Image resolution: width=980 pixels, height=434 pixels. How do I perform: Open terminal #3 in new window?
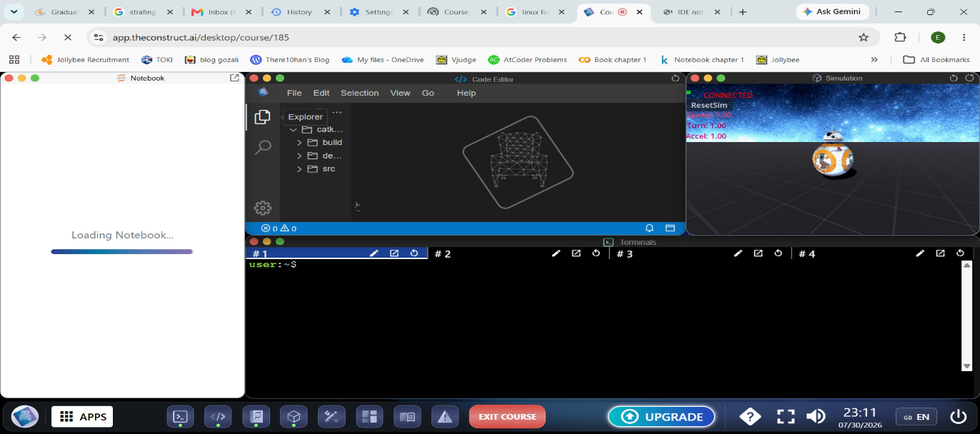click(x=759, y=253)
